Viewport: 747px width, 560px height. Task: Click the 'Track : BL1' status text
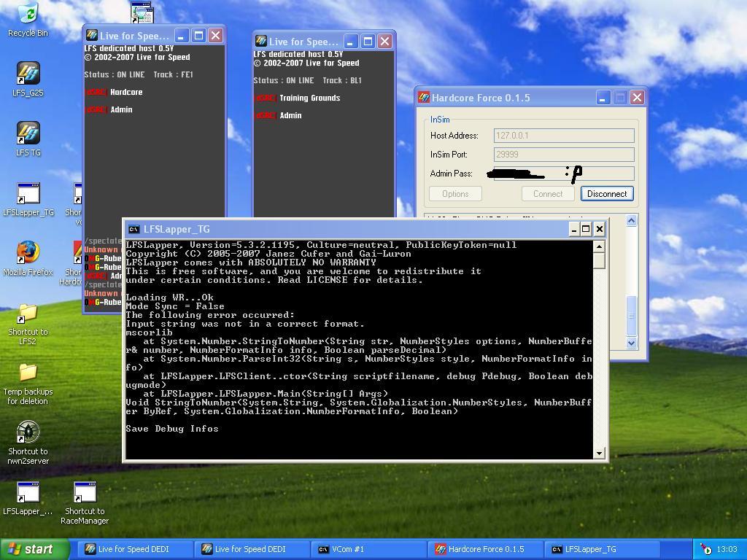342,80
